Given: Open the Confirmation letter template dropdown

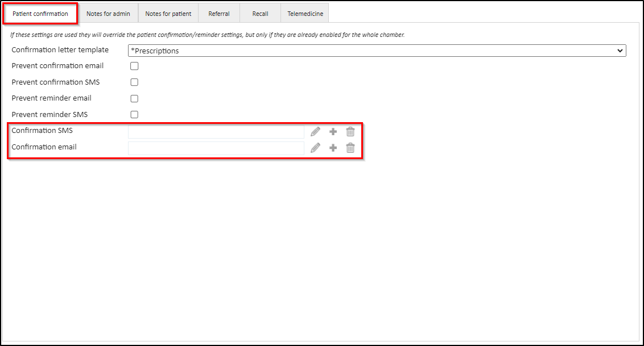Looking at the screenshot, I should point(377,51).
